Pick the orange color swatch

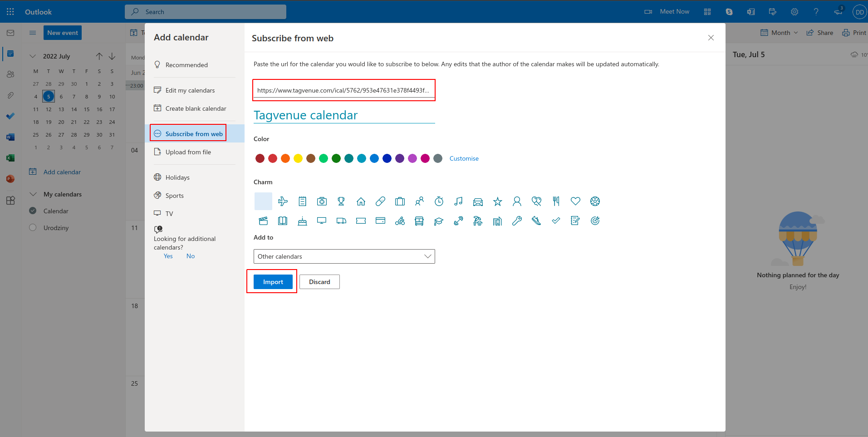click(285, 158)
